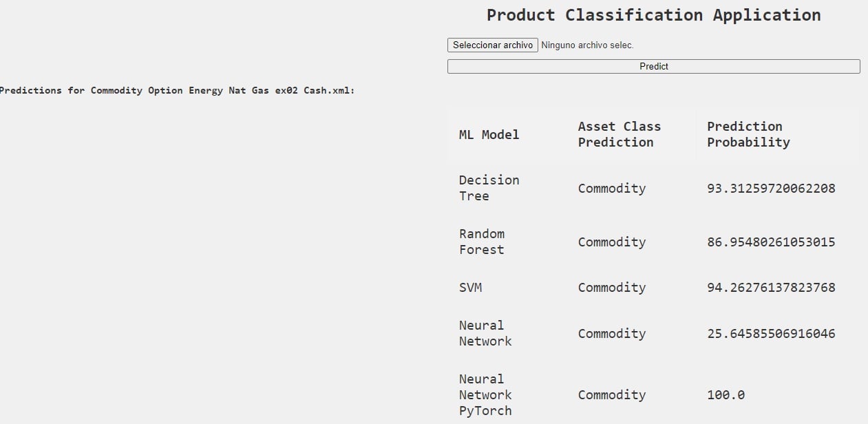Select the Neural Network probability value 25.64
This screenshot has height=424, width=868.
771,333
